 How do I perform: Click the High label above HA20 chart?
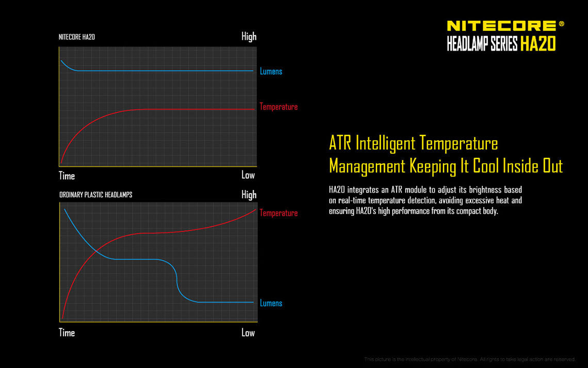pyautogui.click(x=249, y=37)
